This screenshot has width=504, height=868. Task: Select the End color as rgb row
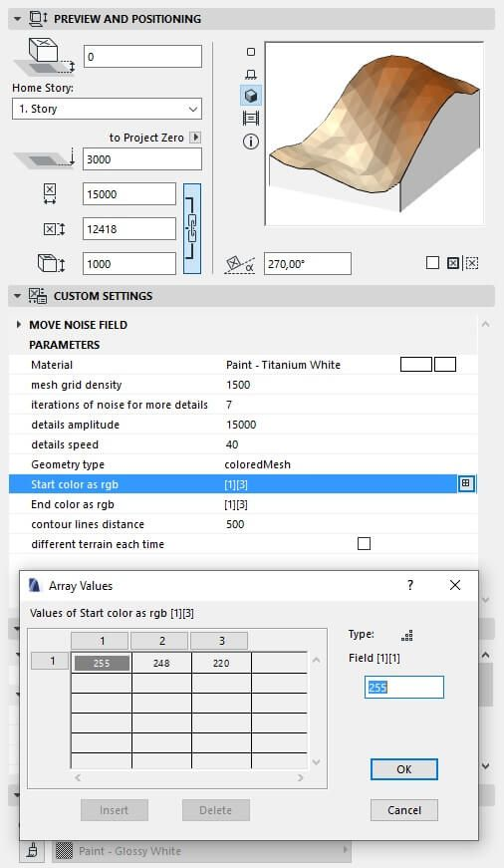coord(243,504)
